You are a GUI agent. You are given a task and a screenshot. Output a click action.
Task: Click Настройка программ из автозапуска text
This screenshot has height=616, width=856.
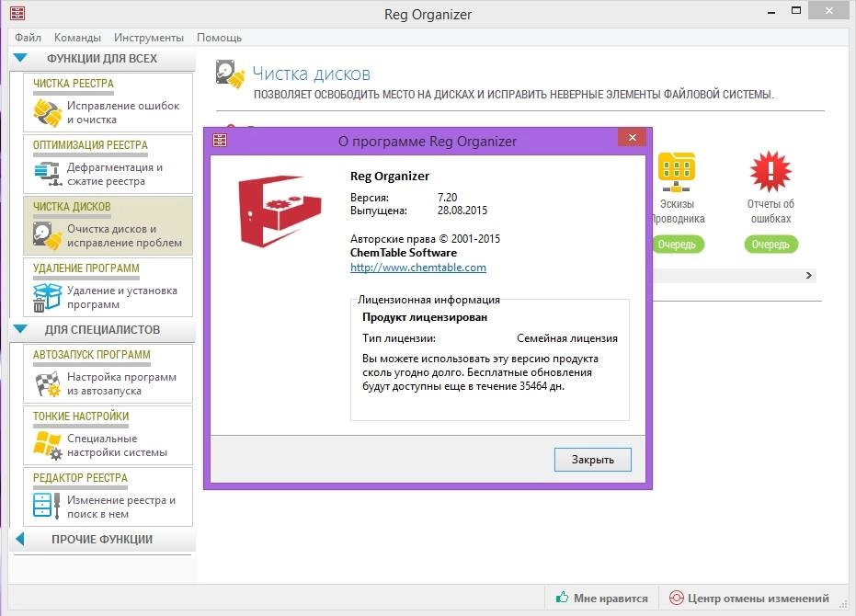pyautogui.click(x=121, y=384)
